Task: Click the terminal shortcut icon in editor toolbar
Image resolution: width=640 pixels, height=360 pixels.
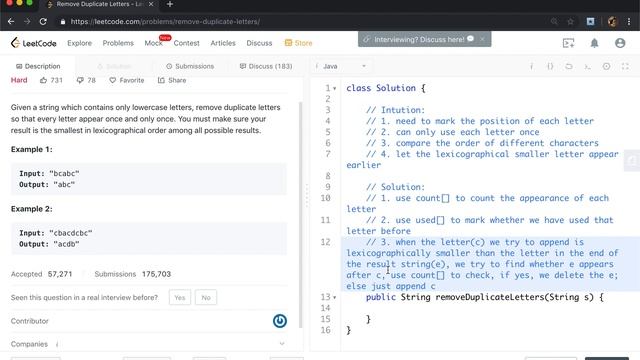Action: click(587, 66)
